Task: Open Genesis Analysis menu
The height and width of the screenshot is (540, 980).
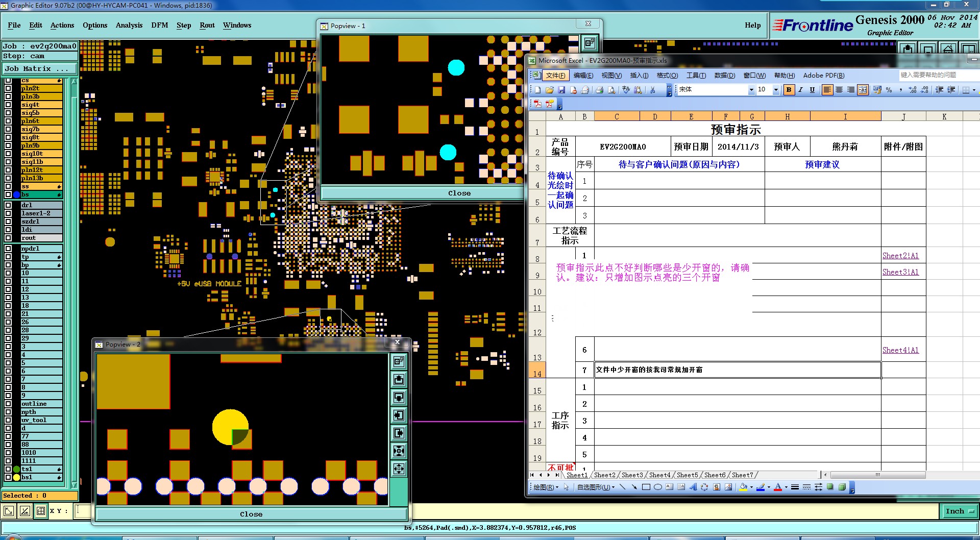Action: [x=129, y=25]
